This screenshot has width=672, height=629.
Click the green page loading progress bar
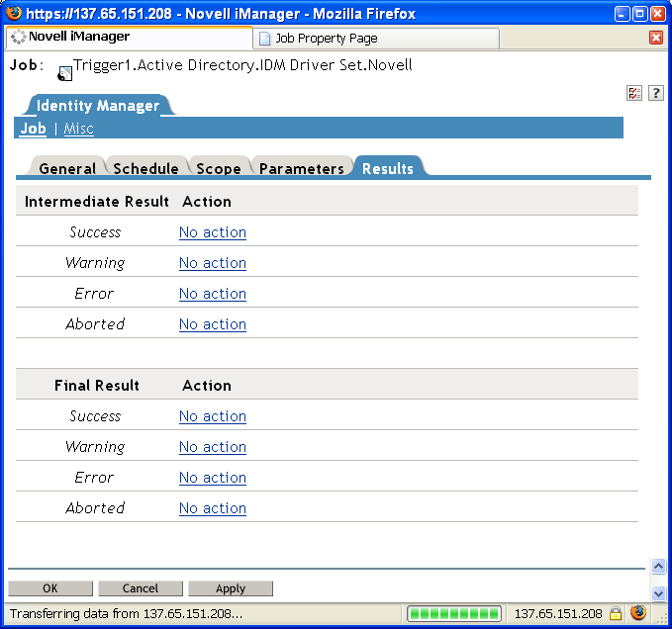454,613
